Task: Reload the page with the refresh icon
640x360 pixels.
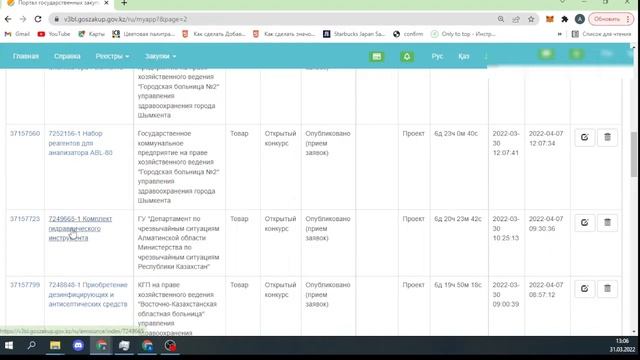Action: 38,19
